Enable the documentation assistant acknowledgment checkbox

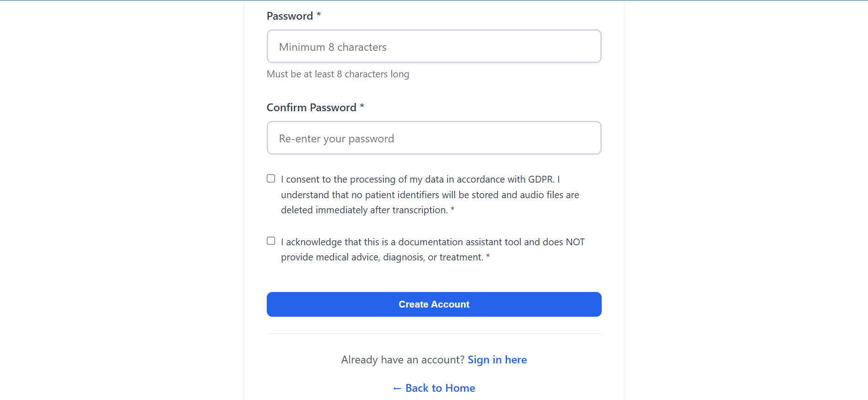[x=271, y=241]
